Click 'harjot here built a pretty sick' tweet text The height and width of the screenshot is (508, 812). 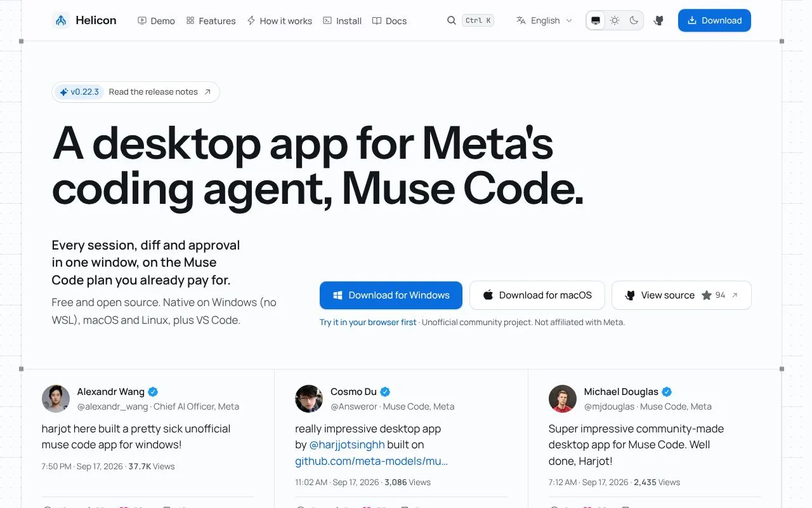coord(136,437)
